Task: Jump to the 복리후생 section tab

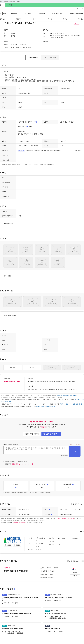Action: [x=49, y=19]
